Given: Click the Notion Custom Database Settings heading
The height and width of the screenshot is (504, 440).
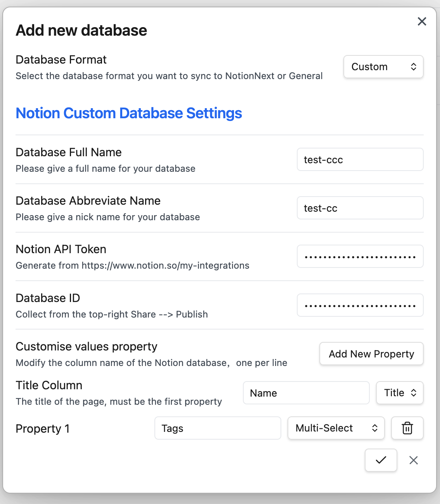Looking at the screenshot, I should coord(128,113).
